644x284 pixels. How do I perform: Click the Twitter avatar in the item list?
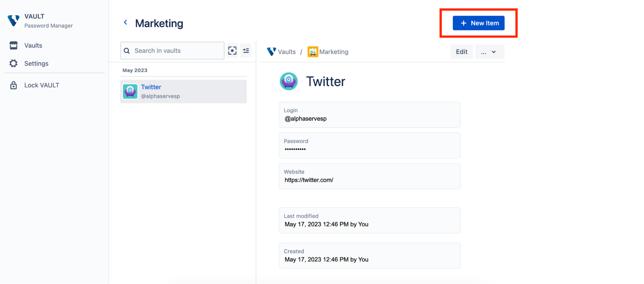click(x=130, y=91)
